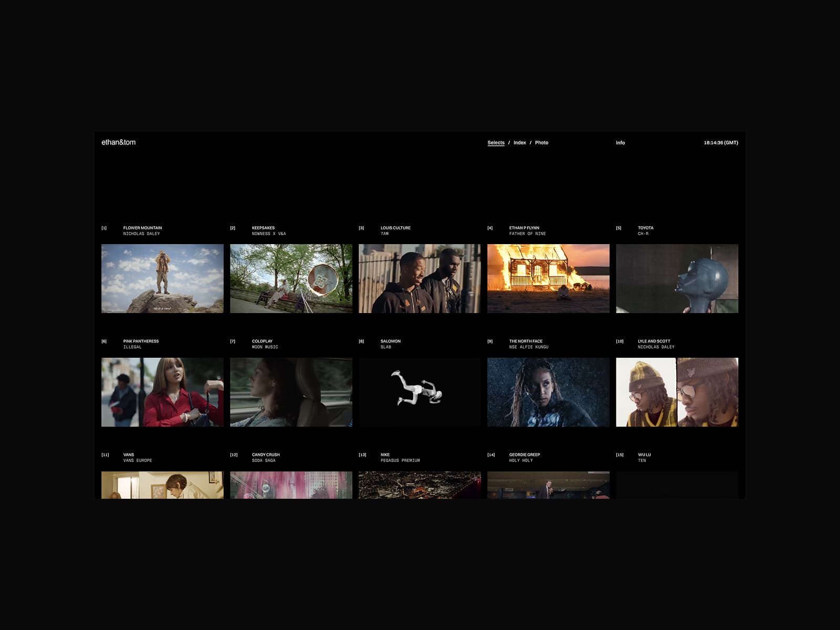Switch to the Index view

point(520,142)
